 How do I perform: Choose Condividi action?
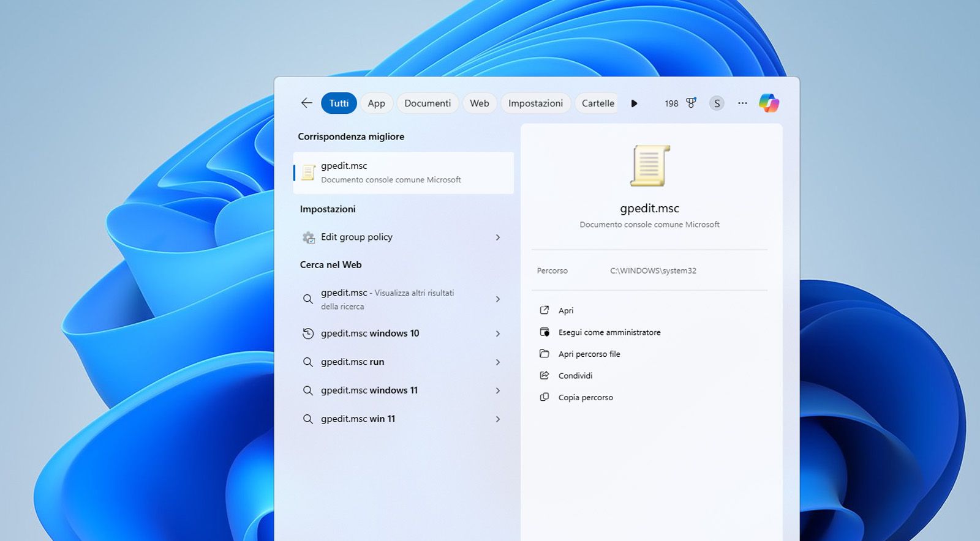click(x=575, y=376)
